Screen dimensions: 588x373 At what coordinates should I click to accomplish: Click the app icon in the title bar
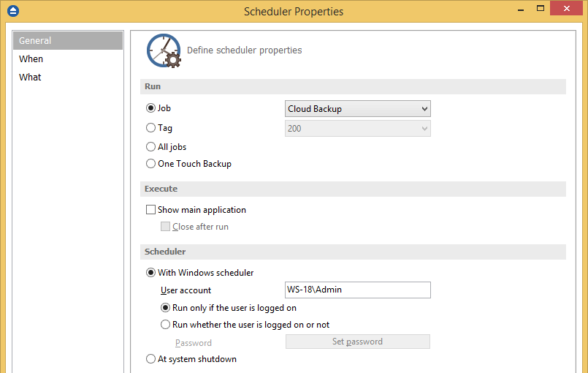pos(12,11)
